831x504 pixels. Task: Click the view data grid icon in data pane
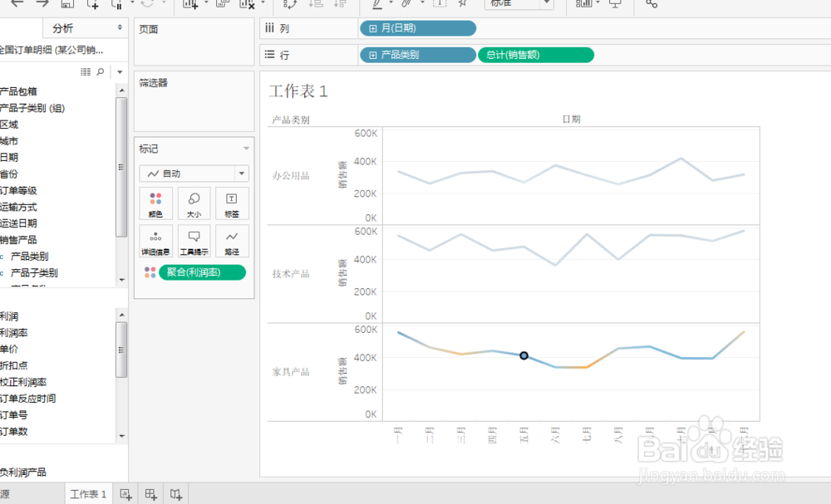pyautogui.click(x=86, y=71)
